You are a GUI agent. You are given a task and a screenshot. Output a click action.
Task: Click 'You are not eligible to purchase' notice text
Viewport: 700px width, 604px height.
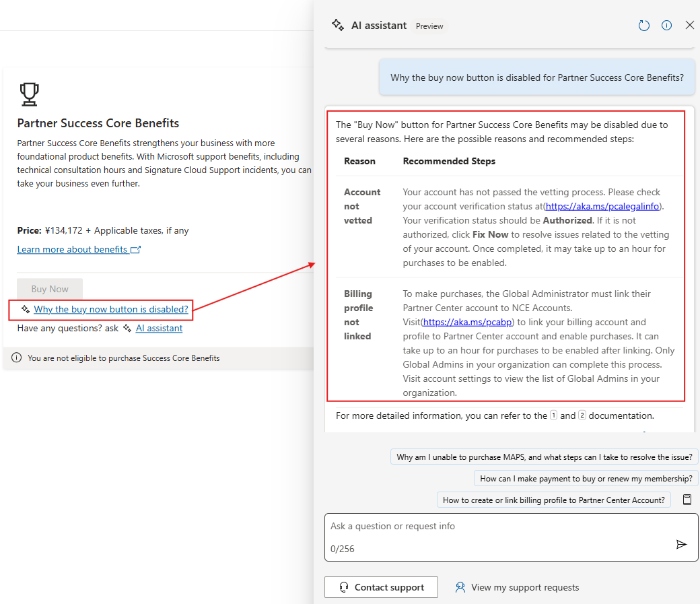124,358
